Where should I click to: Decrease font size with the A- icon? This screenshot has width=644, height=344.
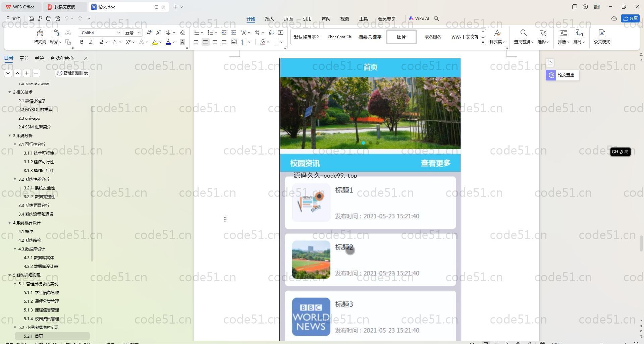point(158,33)
